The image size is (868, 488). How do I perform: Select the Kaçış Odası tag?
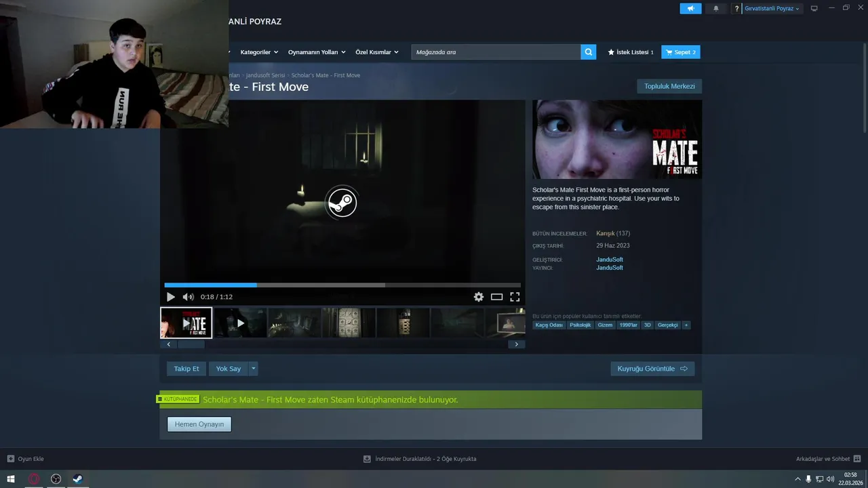[x=549, y=325]
